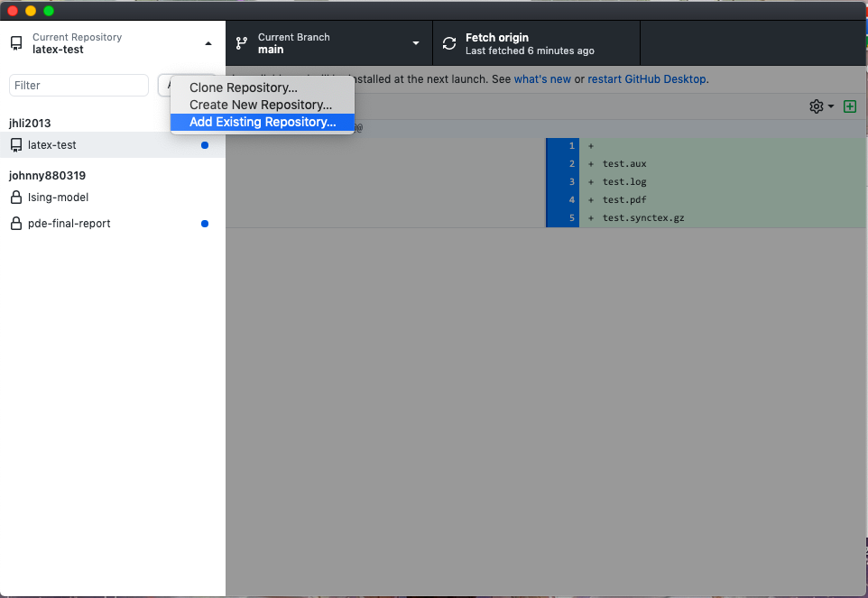Click lock icon beside Ising-model
The width and height of the screenshot is (868, 598).
point(16,198)
